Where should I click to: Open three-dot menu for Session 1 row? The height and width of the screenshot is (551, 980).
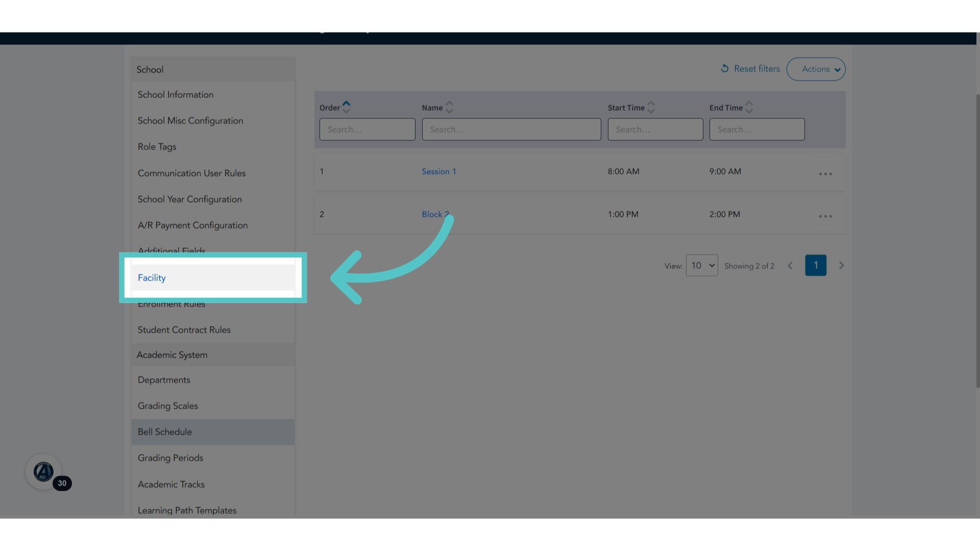[x=825, y=174]
